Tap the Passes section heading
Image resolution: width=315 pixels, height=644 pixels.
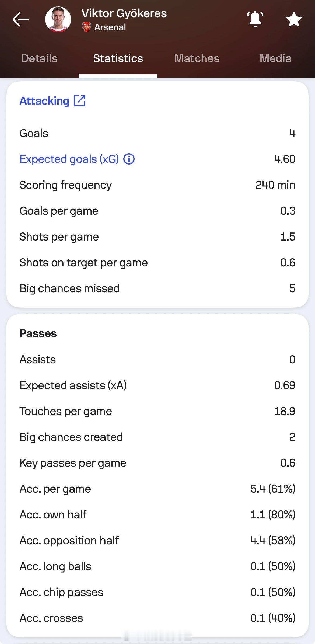click(38, 333)
